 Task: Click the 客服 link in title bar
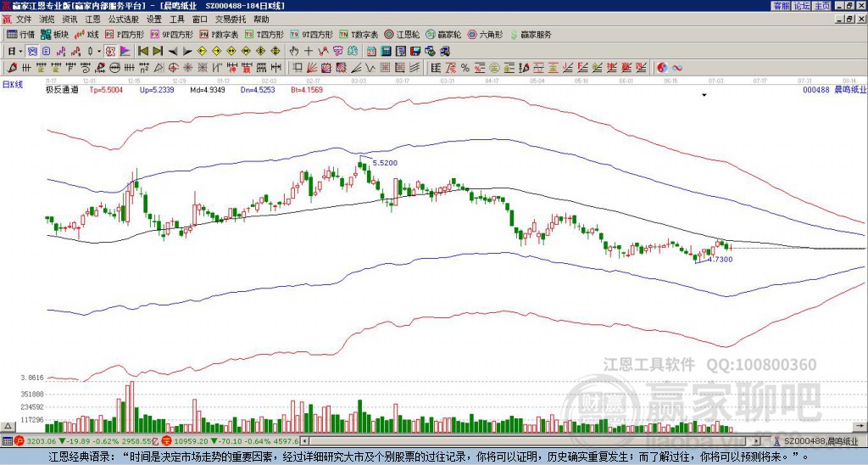coord(781,6)
